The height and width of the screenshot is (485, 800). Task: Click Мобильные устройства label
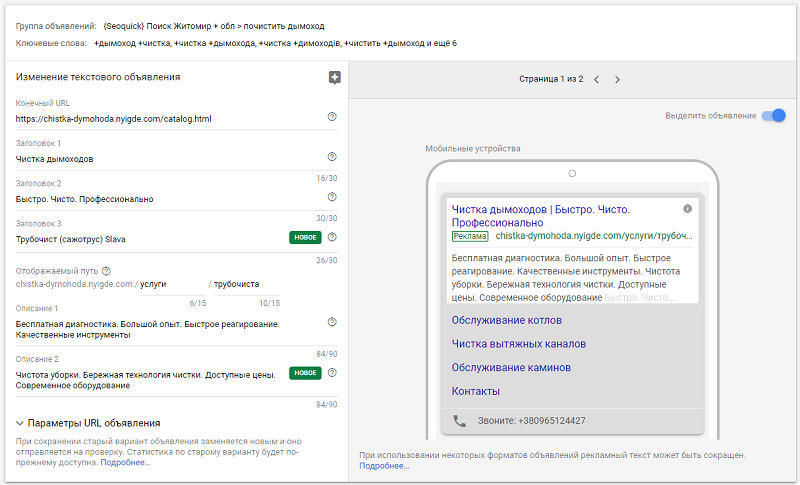(473, 148)
